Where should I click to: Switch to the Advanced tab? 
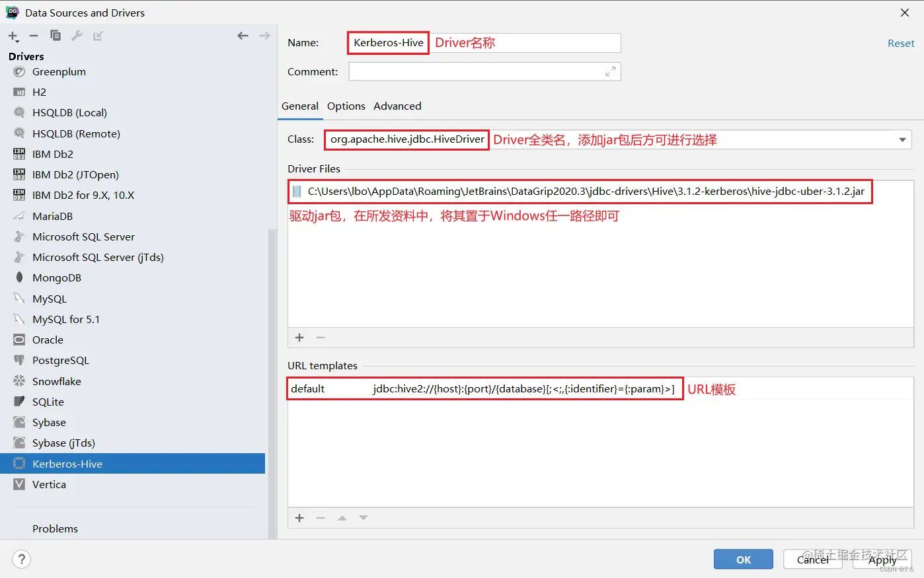point(397,106)
